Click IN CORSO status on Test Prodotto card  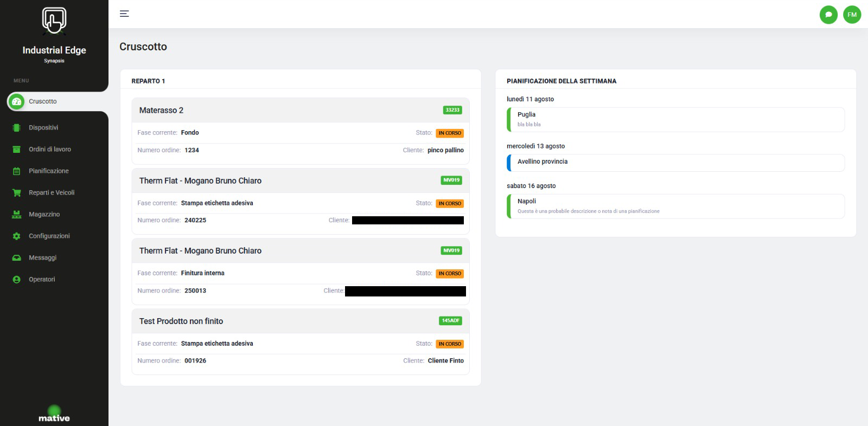click(450, 344)
